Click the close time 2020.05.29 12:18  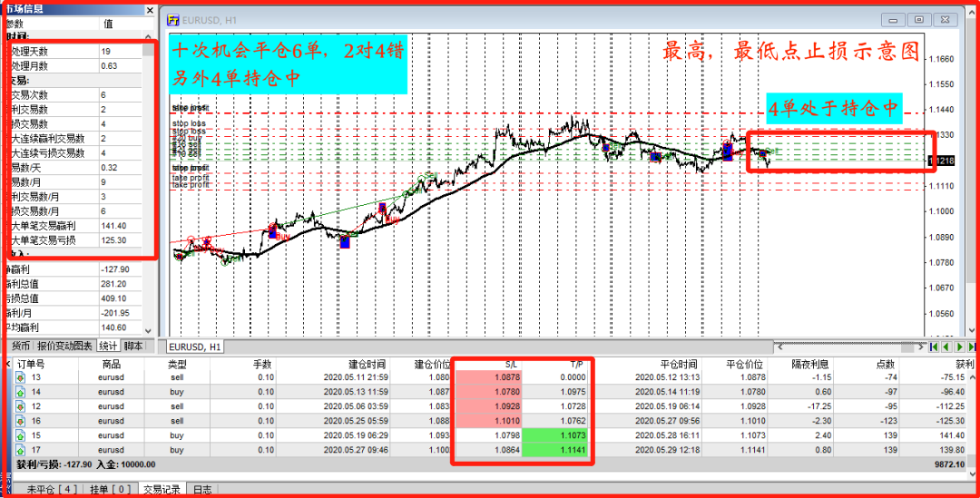[x=668, y=450]
